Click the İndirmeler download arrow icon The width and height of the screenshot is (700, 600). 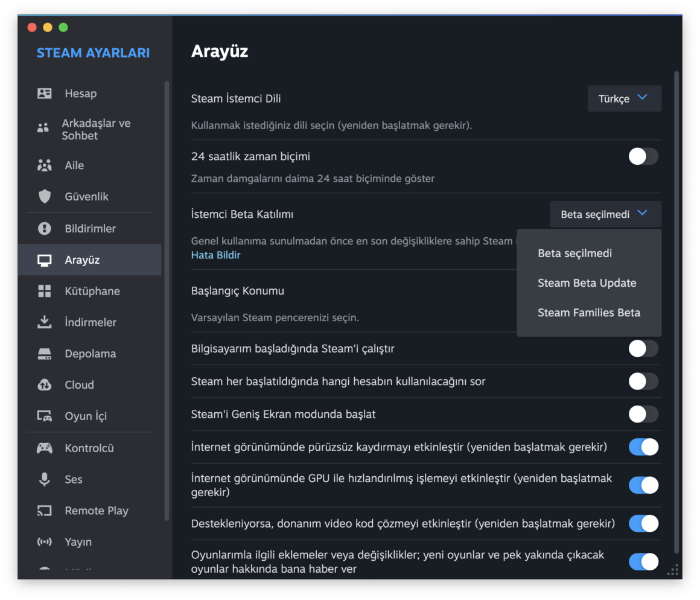(44, 322)
